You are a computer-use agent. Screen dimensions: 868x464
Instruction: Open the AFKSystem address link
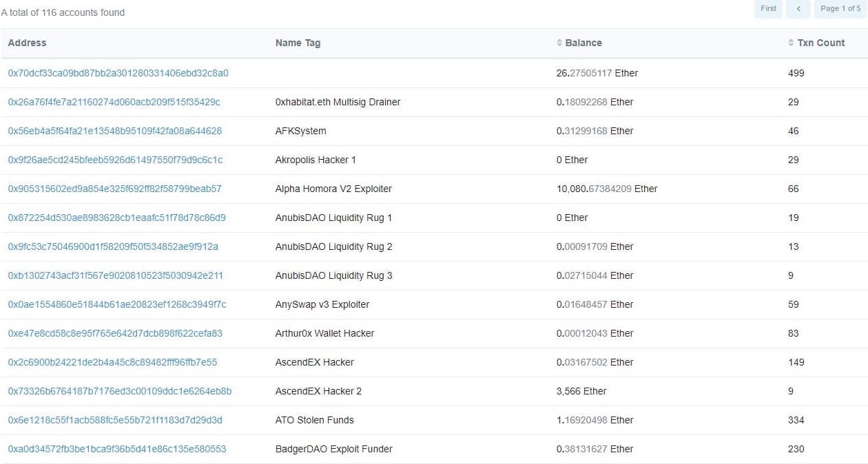point(114,131)
